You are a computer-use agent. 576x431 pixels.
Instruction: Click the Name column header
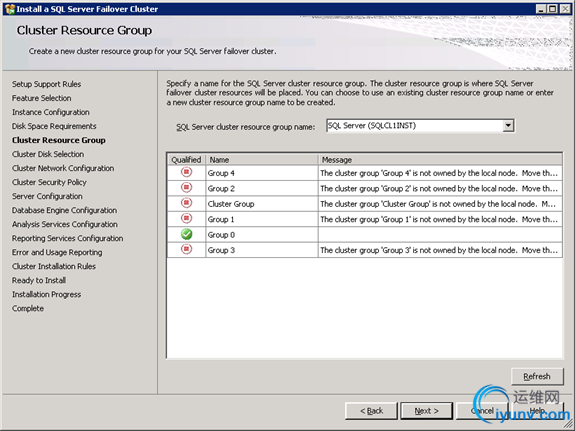tap(262, 160)
